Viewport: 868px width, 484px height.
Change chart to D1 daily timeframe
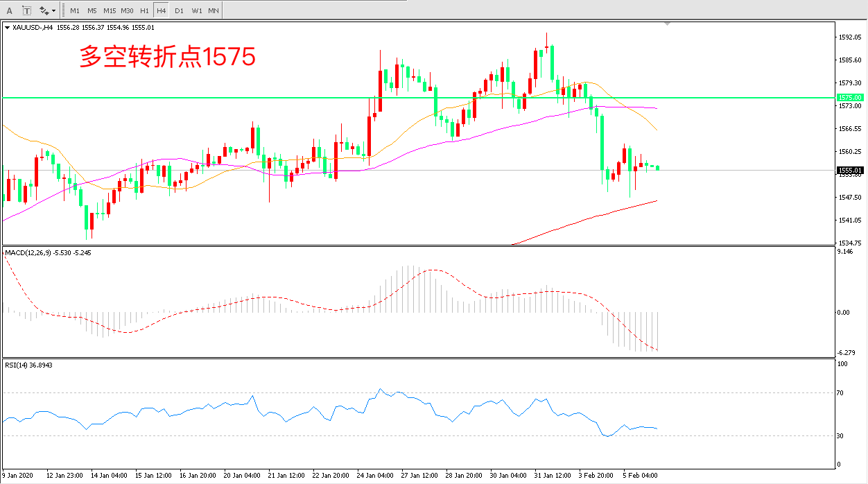point(179,10)
